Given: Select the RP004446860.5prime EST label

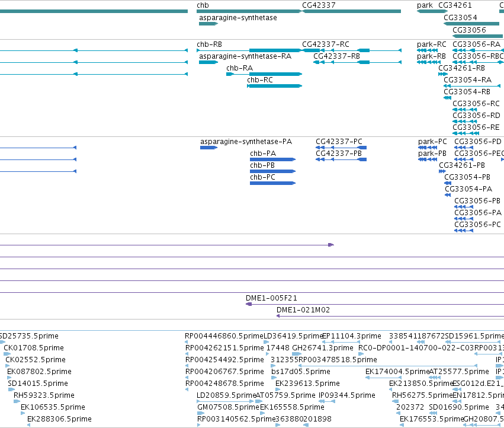Looking at the screenshot, I should click(x=224, y=336).
